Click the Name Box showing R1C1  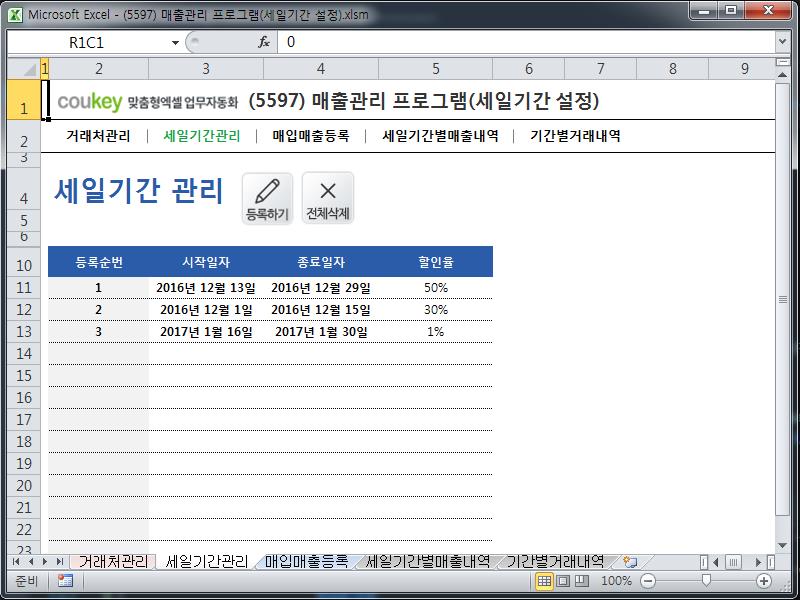[87, 42]
